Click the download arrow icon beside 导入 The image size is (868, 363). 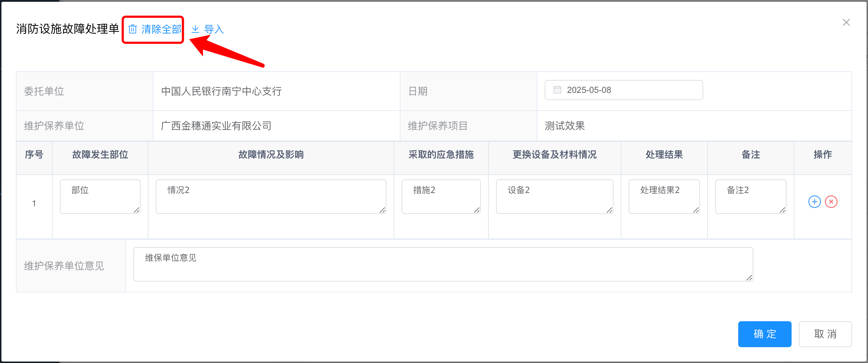click(195, 29)
